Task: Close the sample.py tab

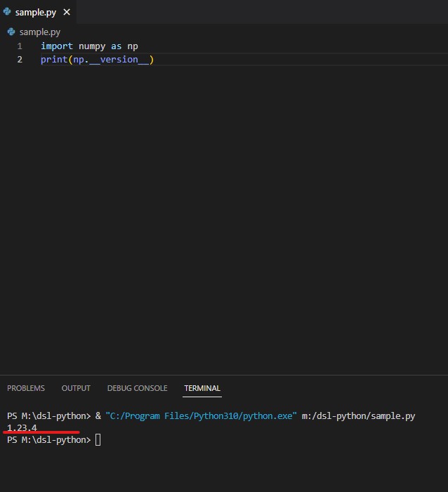Action: (67, 12)
